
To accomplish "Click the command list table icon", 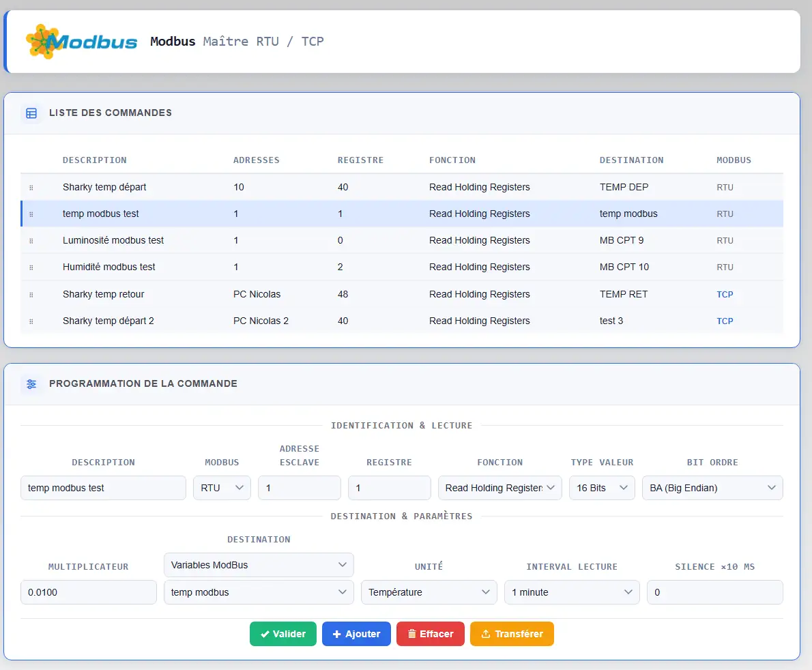I will pos(31,113).
